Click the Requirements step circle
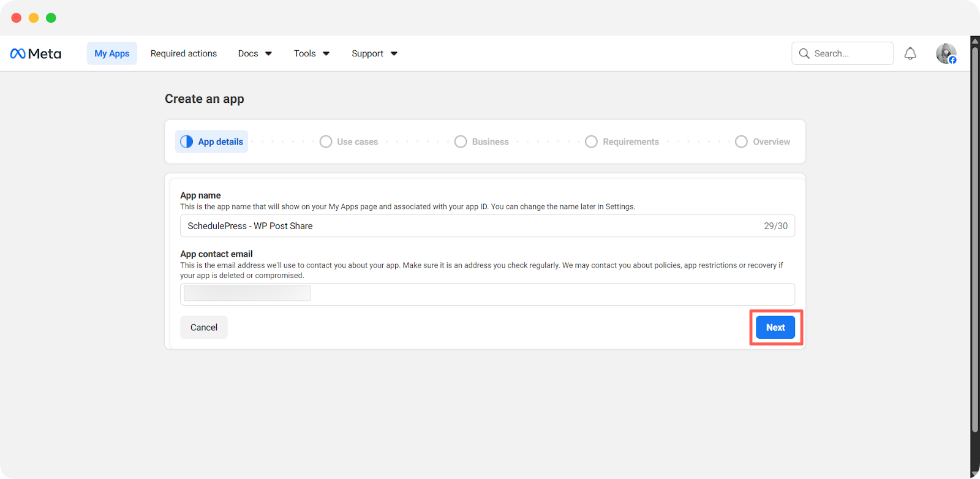Image resolution: width=980 pixels, height=479 pixels. pos(591,141)
